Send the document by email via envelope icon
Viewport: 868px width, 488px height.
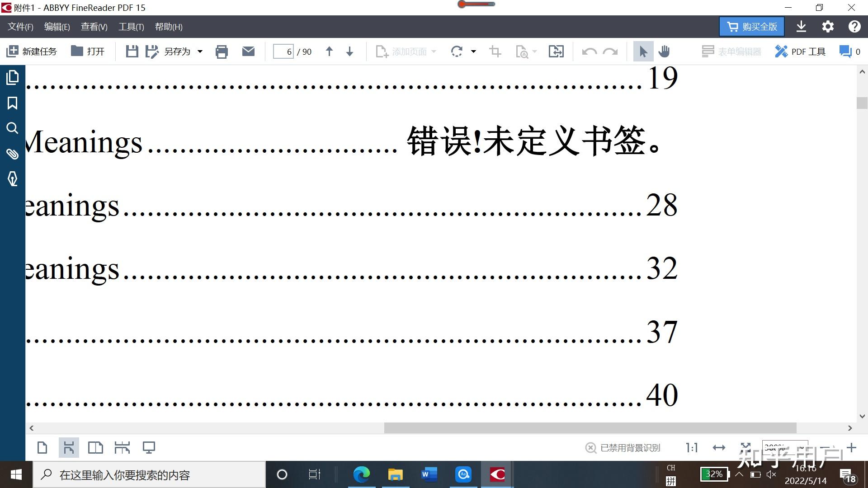[x=248, y=52]
